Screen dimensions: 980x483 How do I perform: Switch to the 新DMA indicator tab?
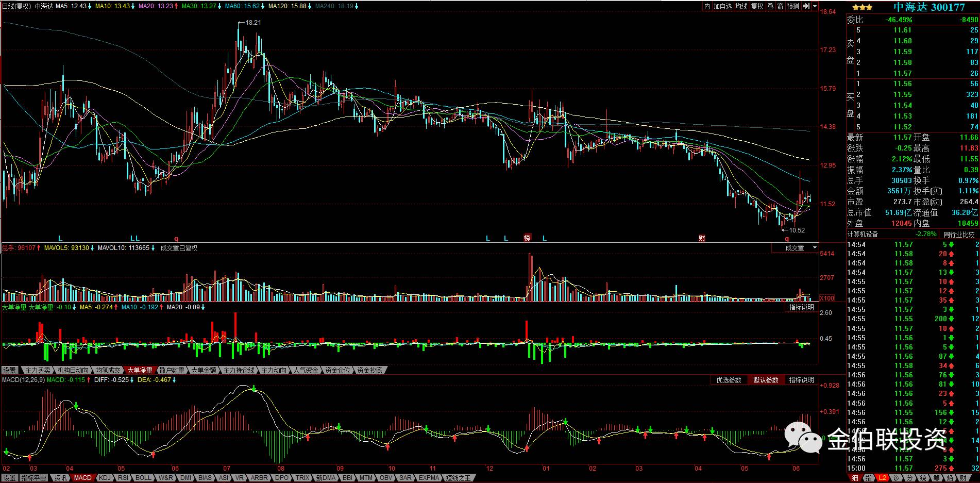tap(326, 478)
